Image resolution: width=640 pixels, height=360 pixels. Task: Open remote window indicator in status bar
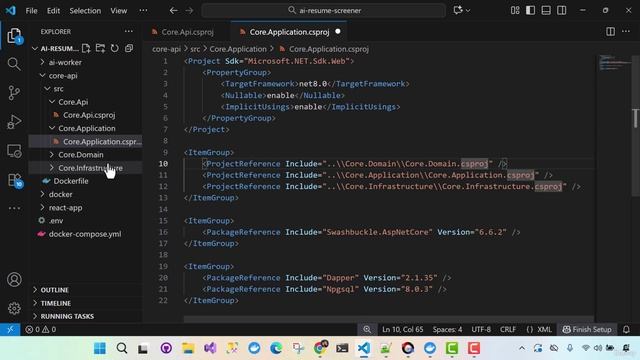10,329
